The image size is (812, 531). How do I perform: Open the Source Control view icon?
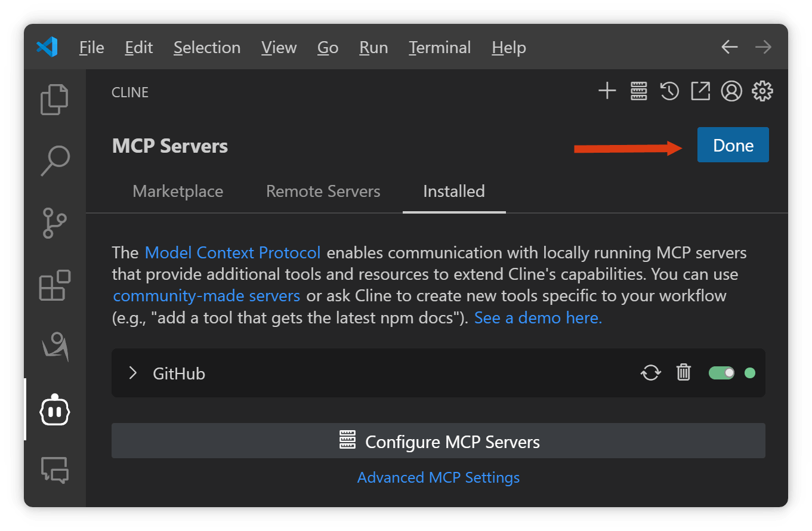click(x=55, y=223)
